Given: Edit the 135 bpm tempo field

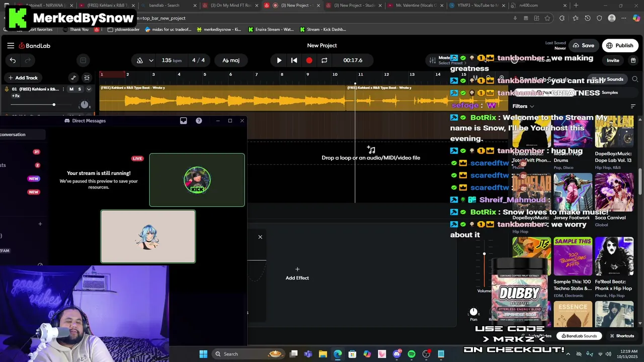Looking at the screenshot, I should coord(172,60).
